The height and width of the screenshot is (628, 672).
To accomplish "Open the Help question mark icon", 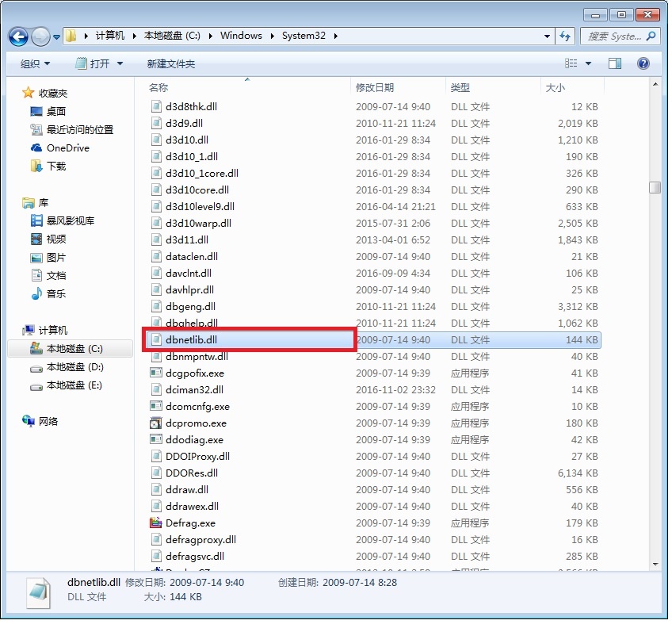I will pyautogui.click(x=643, y=63).
